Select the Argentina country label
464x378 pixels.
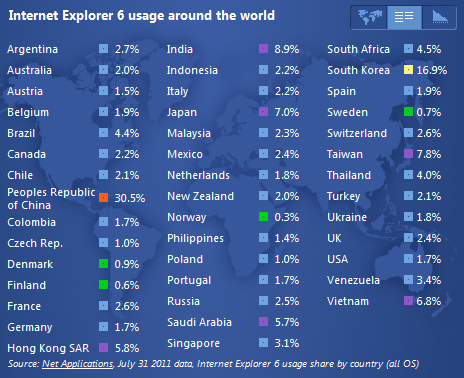click(32, 49)
